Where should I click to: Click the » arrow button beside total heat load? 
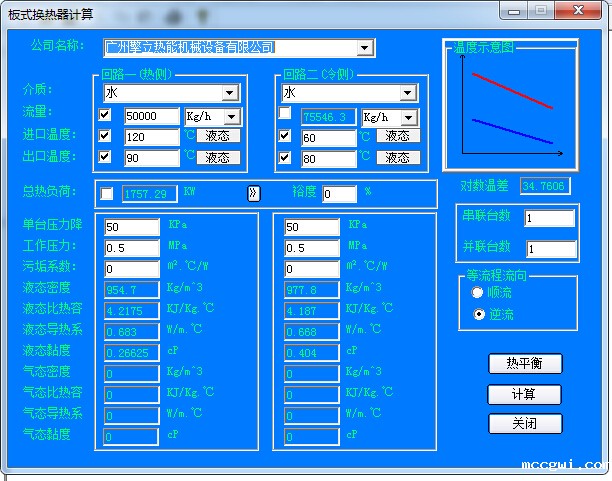pyautogui.click(x=253, y=193)
